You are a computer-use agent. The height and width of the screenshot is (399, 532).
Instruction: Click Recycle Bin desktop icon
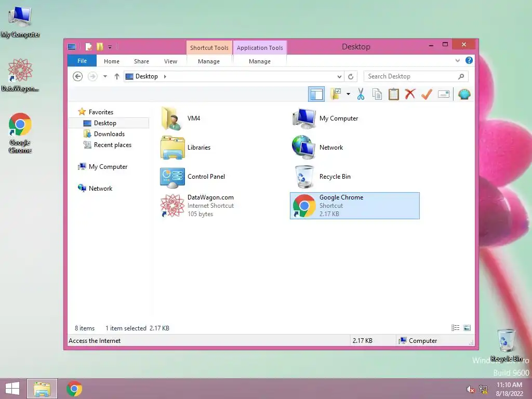coord(506,345)
